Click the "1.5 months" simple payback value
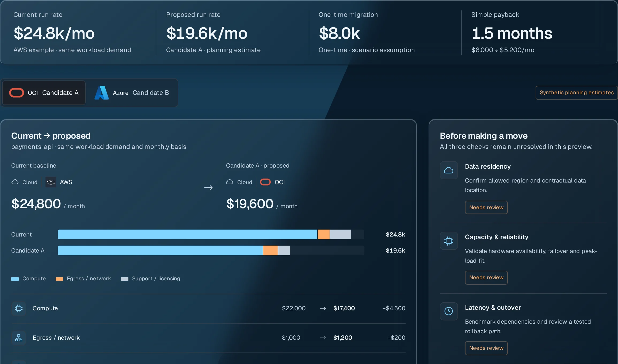Screen dimensions: 618x364 pyautogui.click(x=512, y=33)
